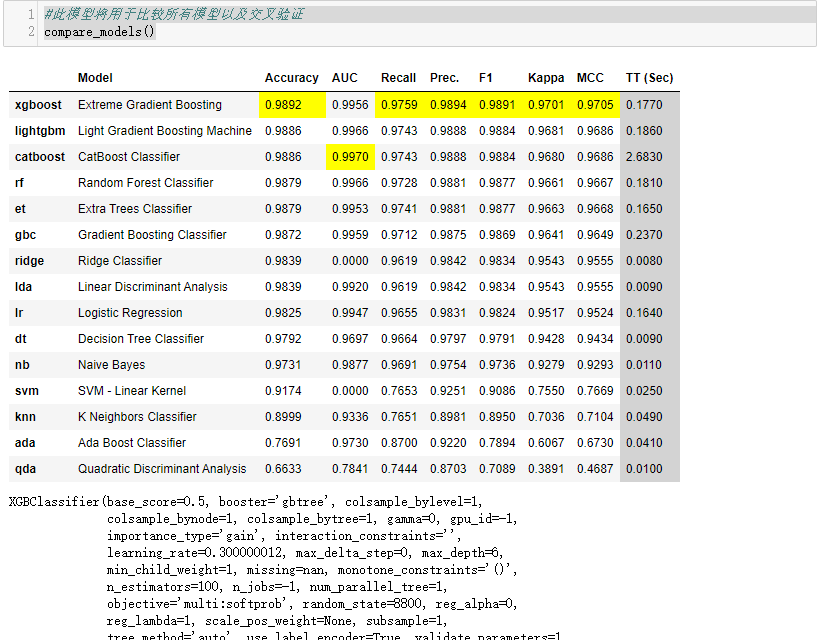The height and width of the screenshot is (640, 817).
Task: Click the TT (Sec) column header
Action: (649, 78)
